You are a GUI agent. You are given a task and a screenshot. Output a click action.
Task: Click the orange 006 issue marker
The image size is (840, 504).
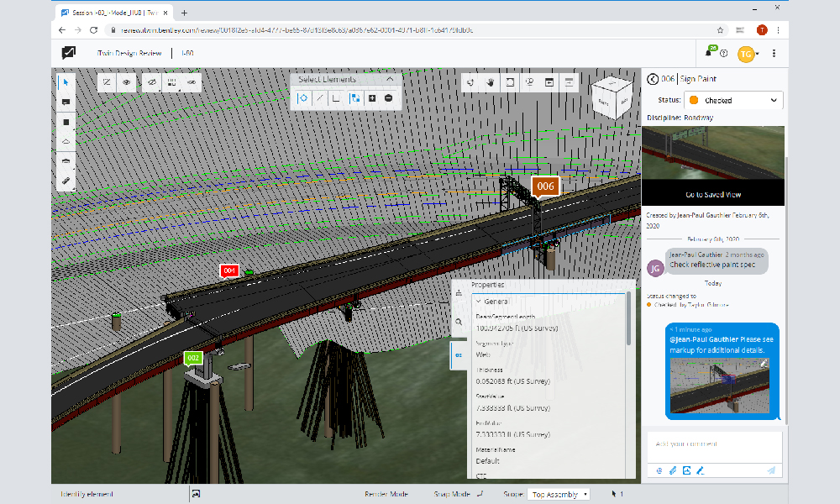[x=545, y=186]
